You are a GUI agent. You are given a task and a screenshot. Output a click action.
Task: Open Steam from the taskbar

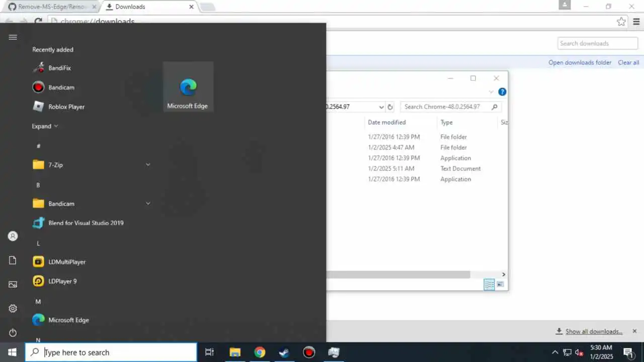pos(284,352)
